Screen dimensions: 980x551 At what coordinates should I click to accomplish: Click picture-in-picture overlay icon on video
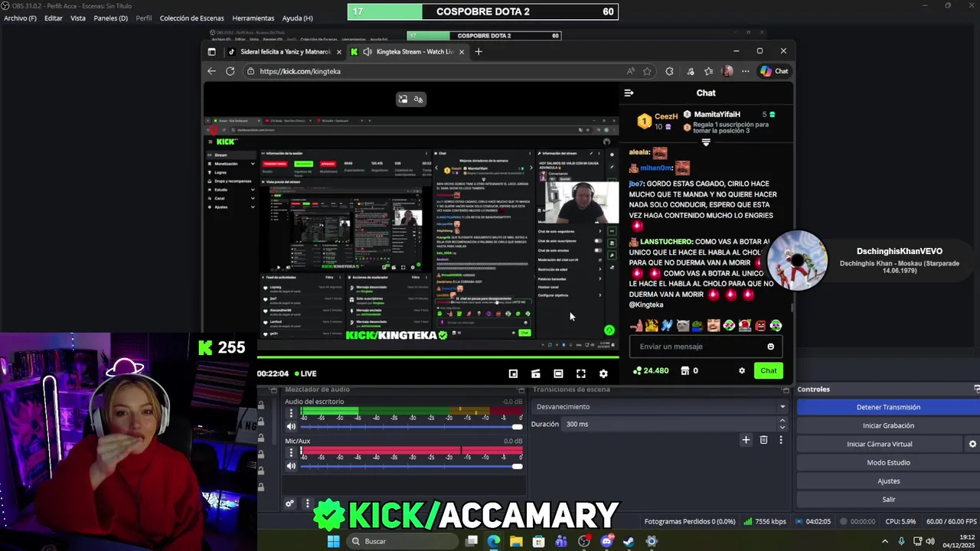point(403,99)
